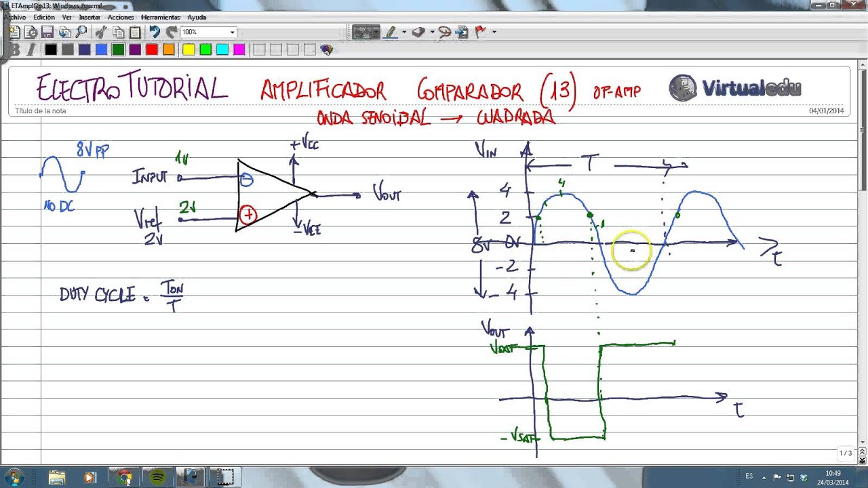Save the note with the floppy disk icon
The height and width of the screenshot is (488, 868).
pyautogui.click(x=47, y=32)
